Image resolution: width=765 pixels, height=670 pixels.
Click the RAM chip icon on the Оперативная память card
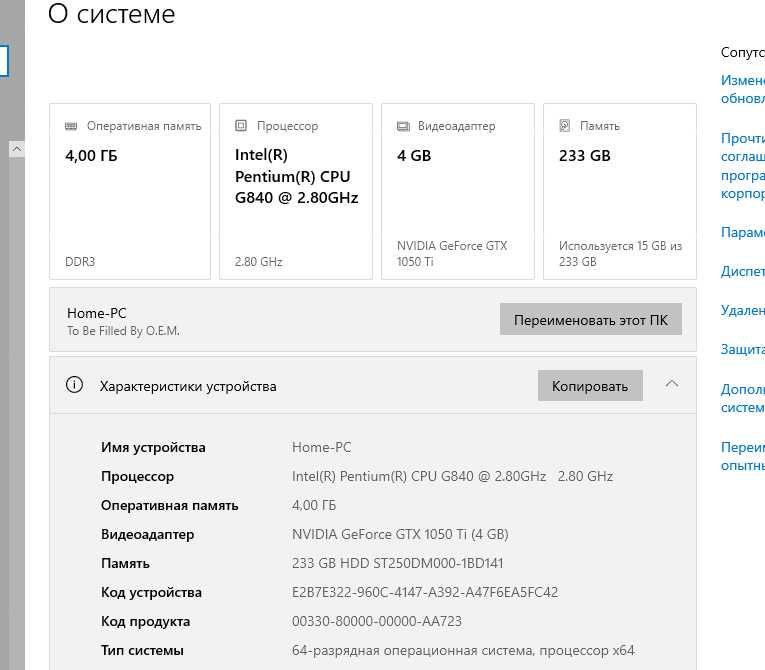71,126
